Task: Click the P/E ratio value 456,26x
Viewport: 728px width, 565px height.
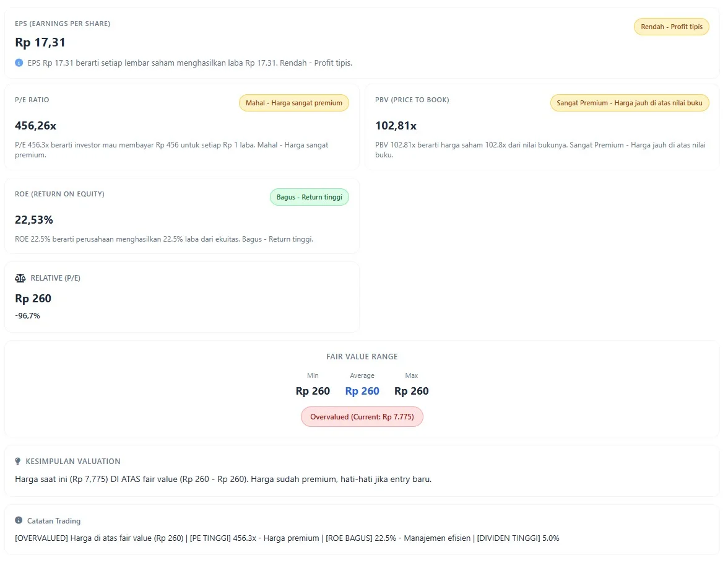Action: coord(35,126)
